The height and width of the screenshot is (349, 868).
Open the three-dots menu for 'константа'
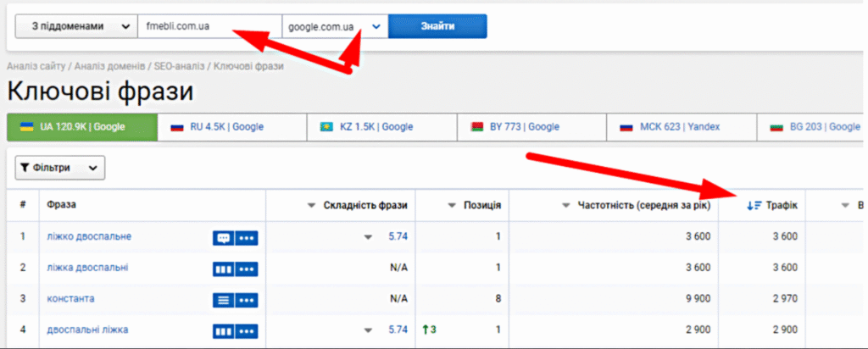pyautogui.click(x=247, y=299)
